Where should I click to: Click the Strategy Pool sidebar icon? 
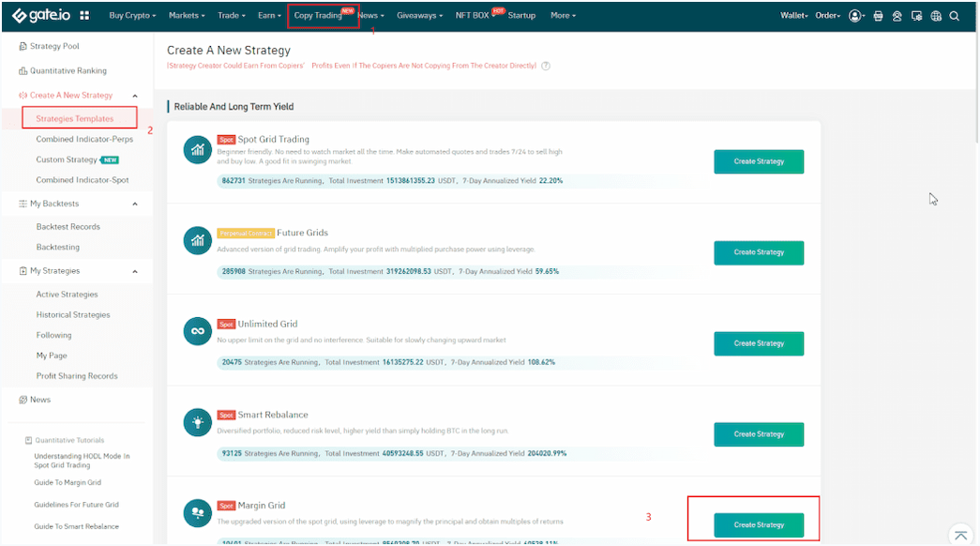tap(23, 46)
